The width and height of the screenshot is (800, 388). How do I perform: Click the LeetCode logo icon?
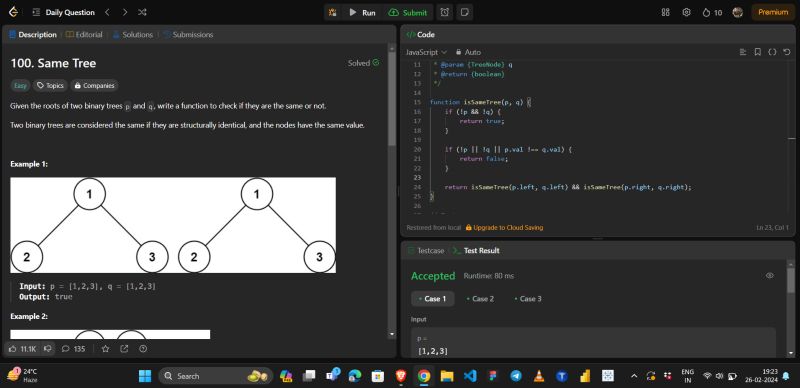point(14,12)
